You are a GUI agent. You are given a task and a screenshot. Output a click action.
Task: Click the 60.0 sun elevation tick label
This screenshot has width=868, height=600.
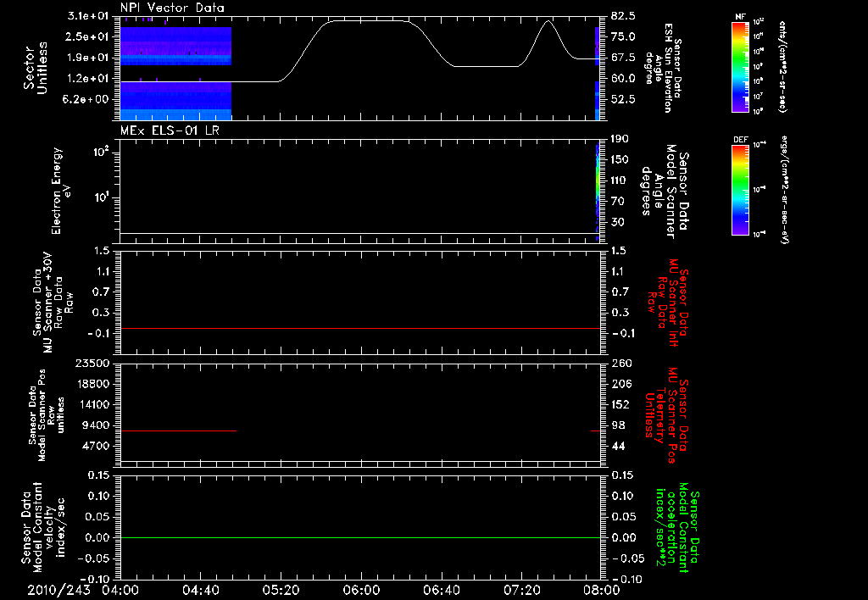coord(623,79)
